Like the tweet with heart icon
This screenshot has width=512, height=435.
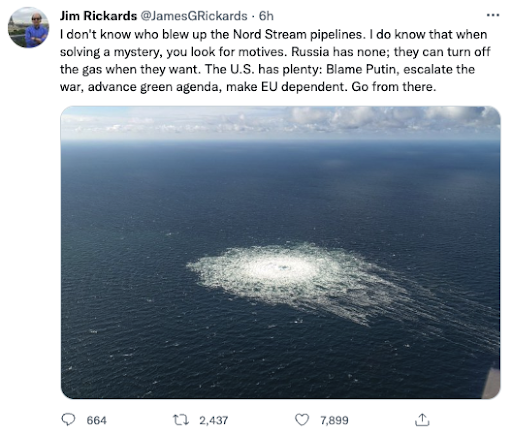pos(302,420)
